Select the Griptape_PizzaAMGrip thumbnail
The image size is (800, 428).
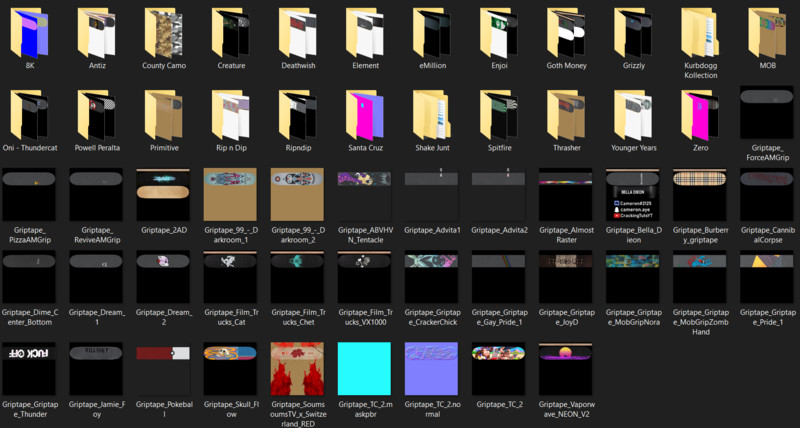29,195
